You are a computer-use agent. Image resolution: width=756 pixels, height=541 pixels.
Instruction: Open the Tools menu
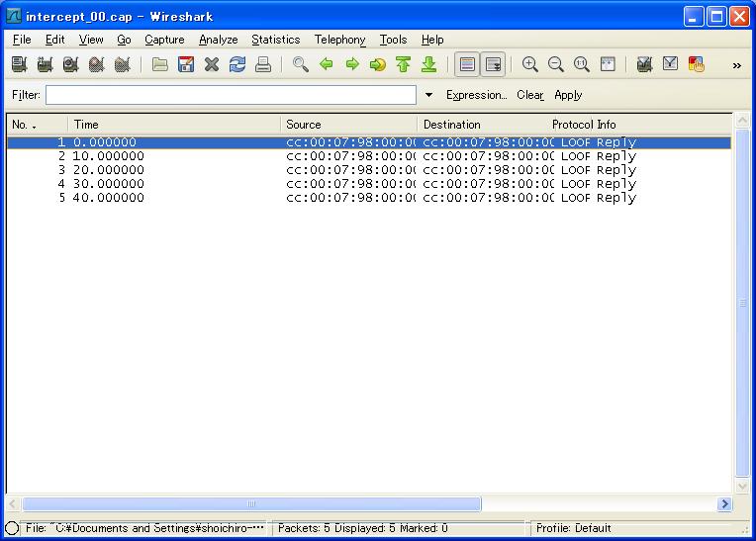393,40
